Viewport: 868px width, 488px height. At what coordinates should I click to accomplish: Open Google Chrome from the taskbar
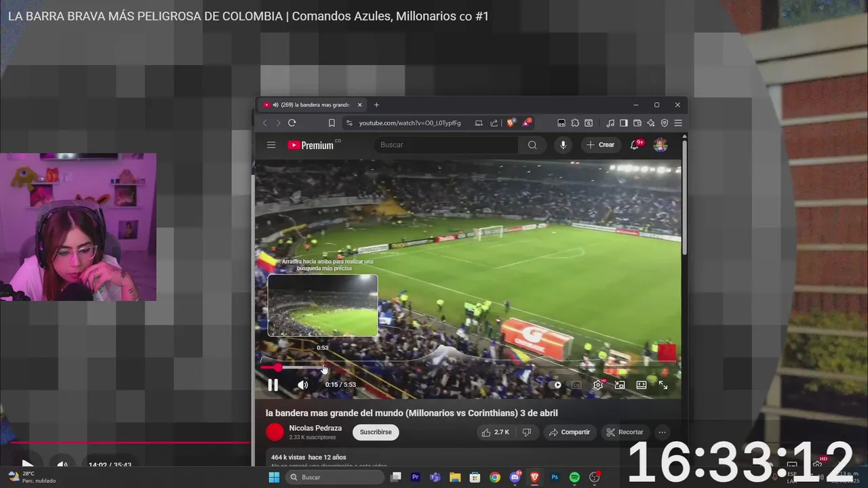coord(495,477)
